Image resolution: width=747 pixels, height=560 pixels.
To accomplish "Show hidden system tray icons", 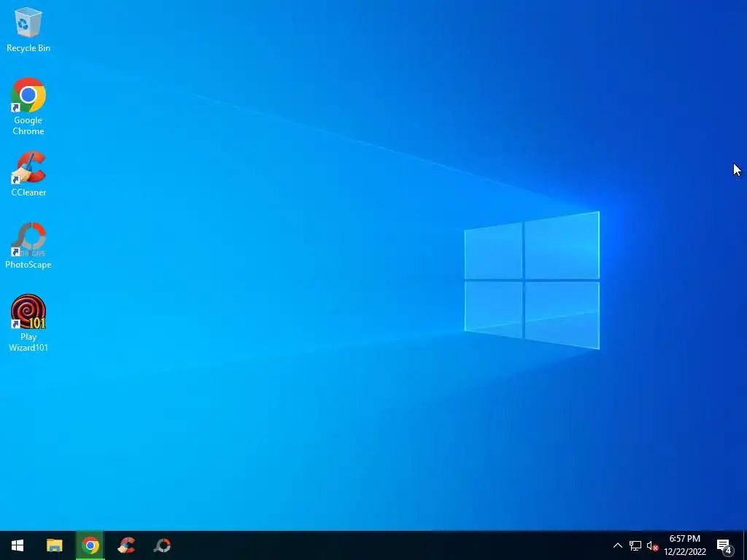I will (x=617, y=545).
